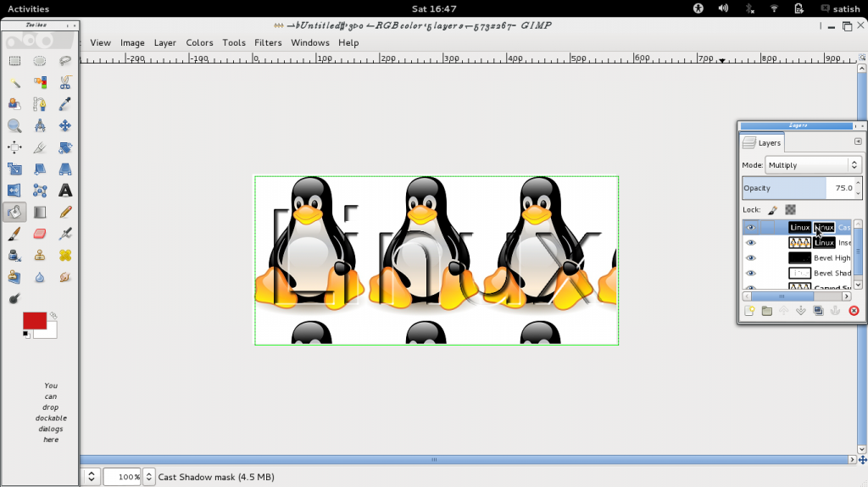Select the Perspective Clone tool
Viewport: 868px width, 487px height.
(x=14, y=277)
